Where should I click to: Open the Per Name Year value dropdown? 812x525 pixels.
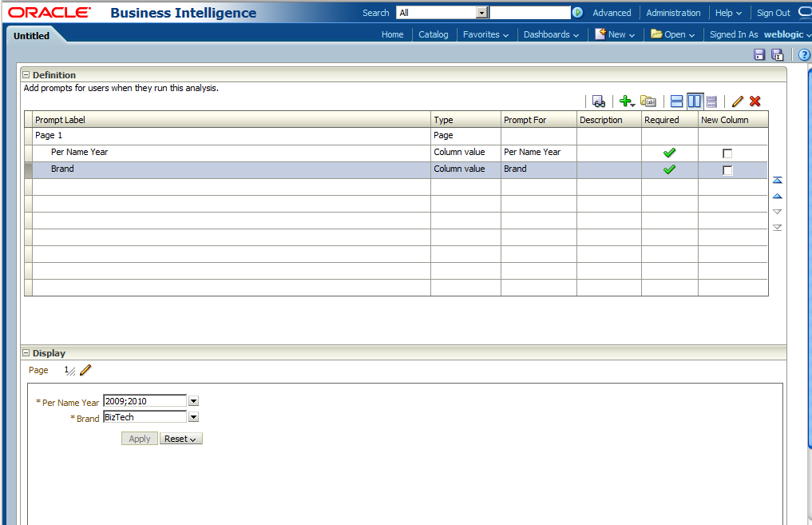coord(192,400)
